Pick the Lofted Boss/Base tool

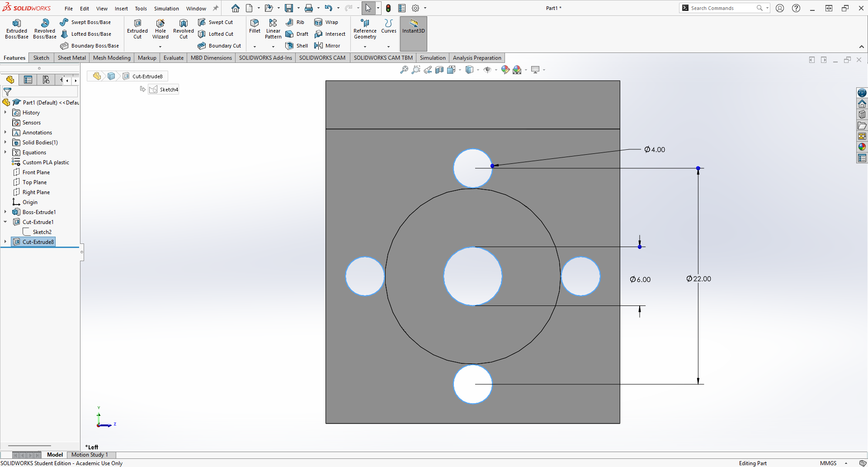tap(86, 34)
